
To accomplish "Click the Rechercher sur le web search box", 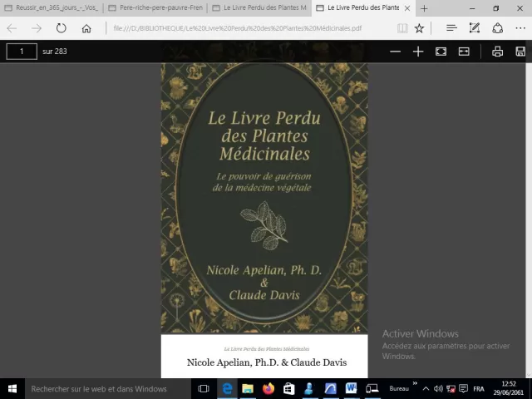I will tap(108, 388).
